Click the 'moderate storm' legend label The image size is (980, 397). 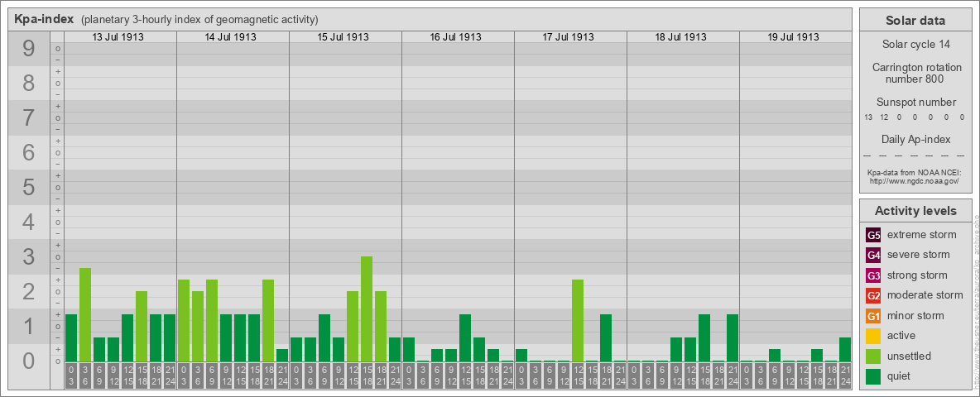[925, 295]
